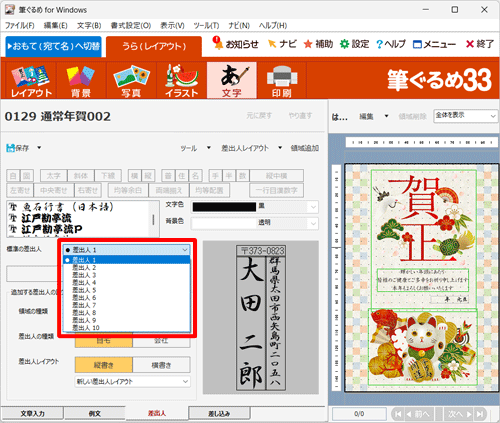The width and height of the screenshot is (500, 423).
Task: Open the 背景色 transparent dropdown
Action: (x=313, y=223)
